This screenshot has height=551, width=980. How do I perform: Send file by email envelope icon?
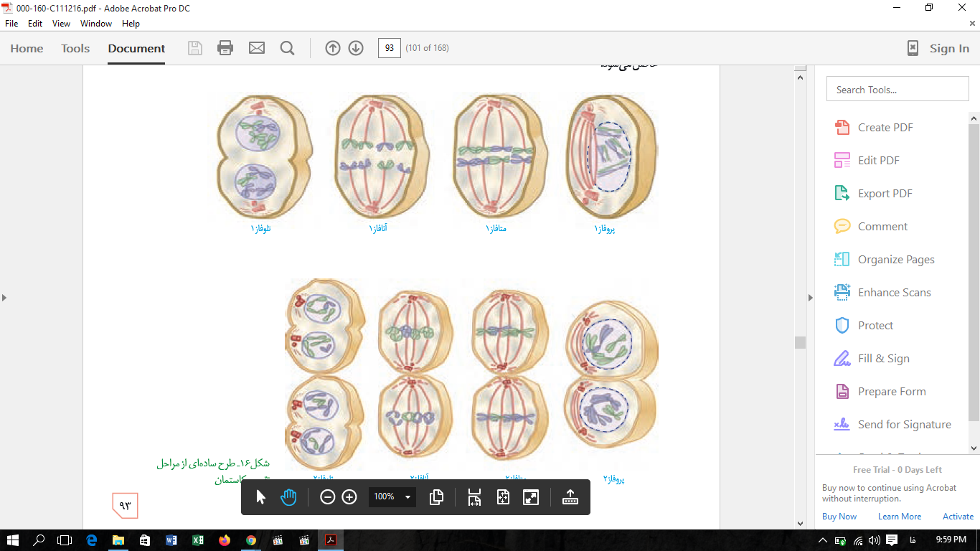[x=257, y=48]
